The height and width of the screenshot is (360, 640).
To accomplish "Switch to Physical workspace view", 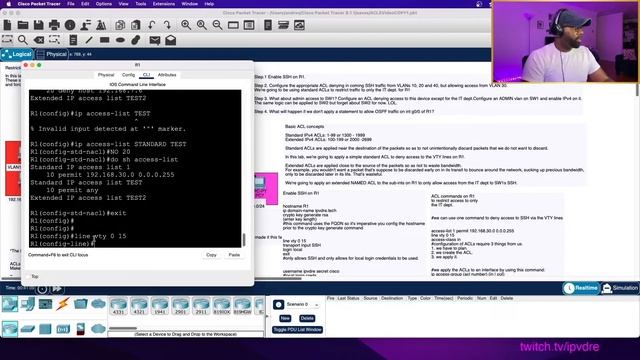I will pos(51,54).
